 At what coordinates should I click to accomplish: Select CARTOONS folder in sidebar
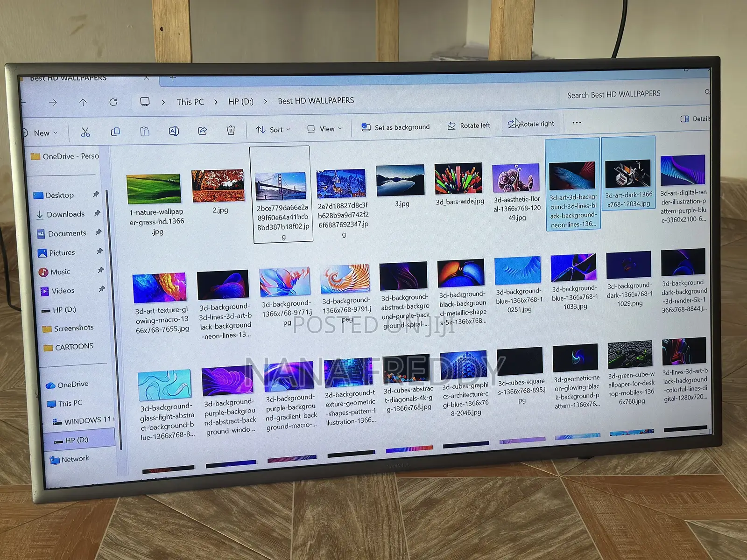pos(74,347)
